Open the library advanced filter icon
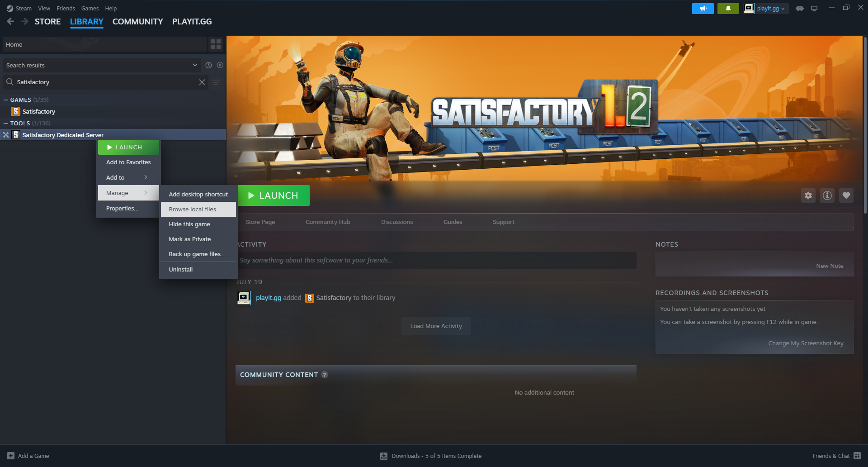Image resolution: width=868 pixels, height=467 pixels. [x=216, y=82]
